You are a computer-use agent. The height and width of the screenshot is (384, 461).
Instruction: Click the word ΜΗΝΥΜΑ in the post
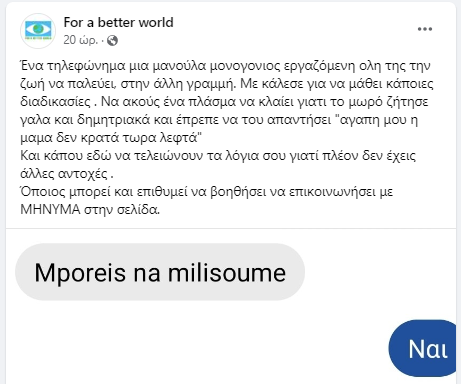pos(50,209)
